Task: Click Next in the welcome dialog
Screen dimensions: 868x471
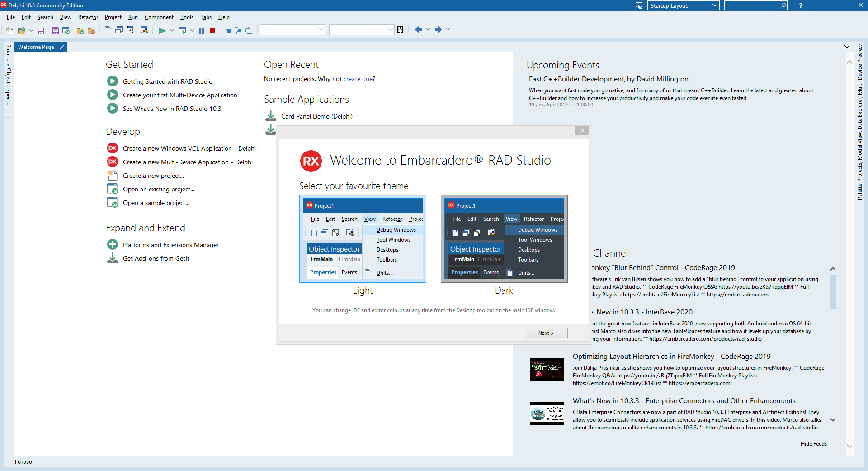Action: tap(546, 333)
